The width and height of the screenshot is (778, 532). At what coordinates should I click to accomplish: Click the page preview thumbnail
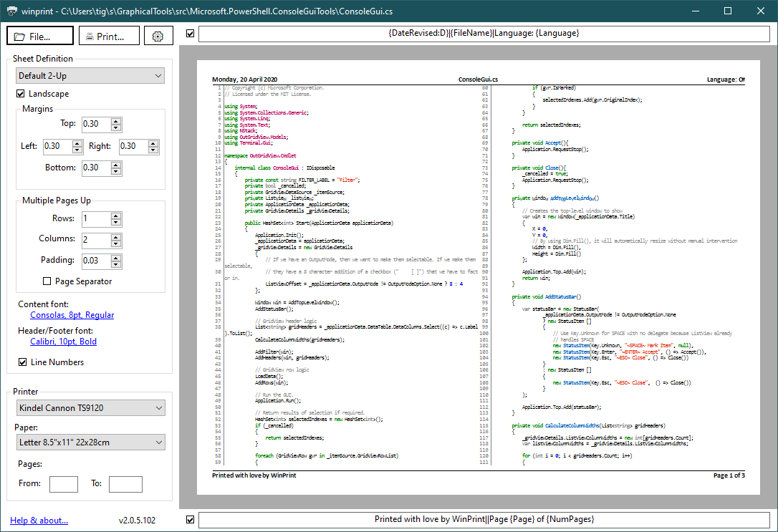point(478,277)
